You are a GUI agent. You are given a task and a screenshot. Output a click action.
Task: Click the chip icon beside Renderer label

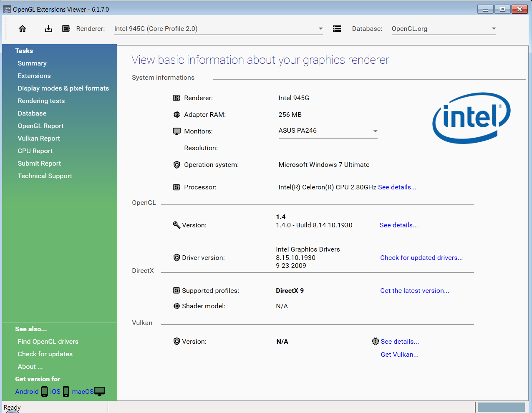pyautogui.click(x=66, y=28)
